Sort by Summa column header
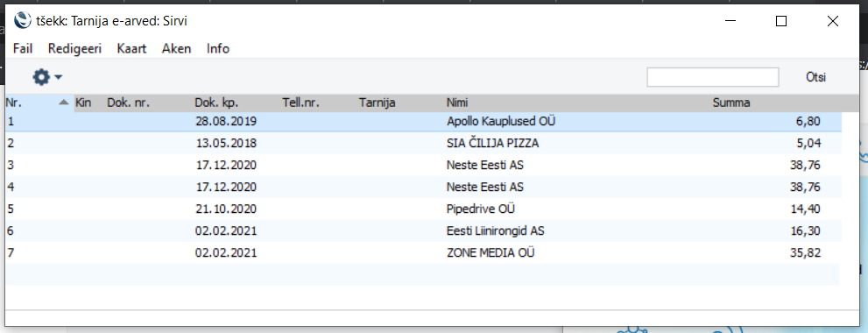 pos(731,103)
